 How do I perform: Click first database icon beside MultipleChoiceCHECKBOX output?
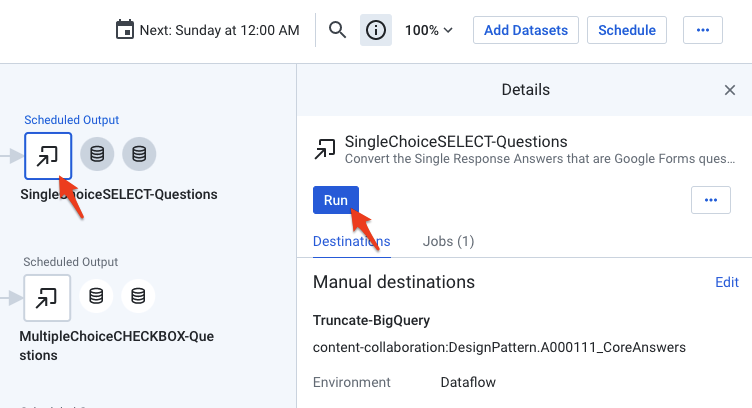click(96, 296)
